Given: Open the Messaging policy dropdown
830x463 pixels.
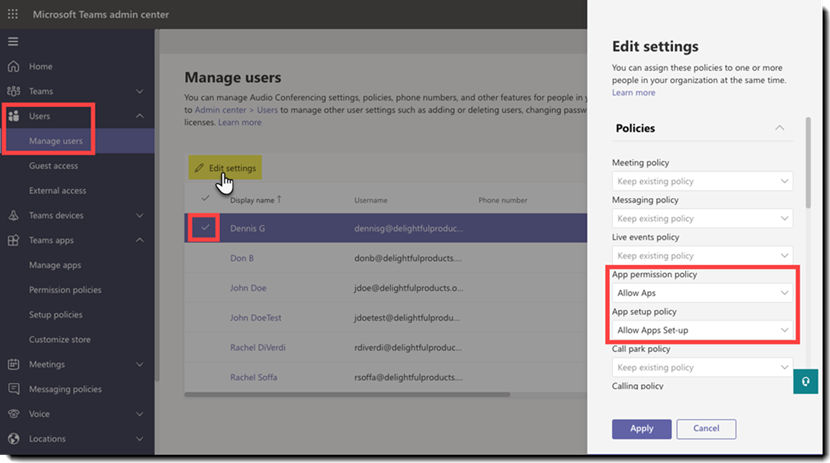Looking at the screenshot, I should click(702, 219).
